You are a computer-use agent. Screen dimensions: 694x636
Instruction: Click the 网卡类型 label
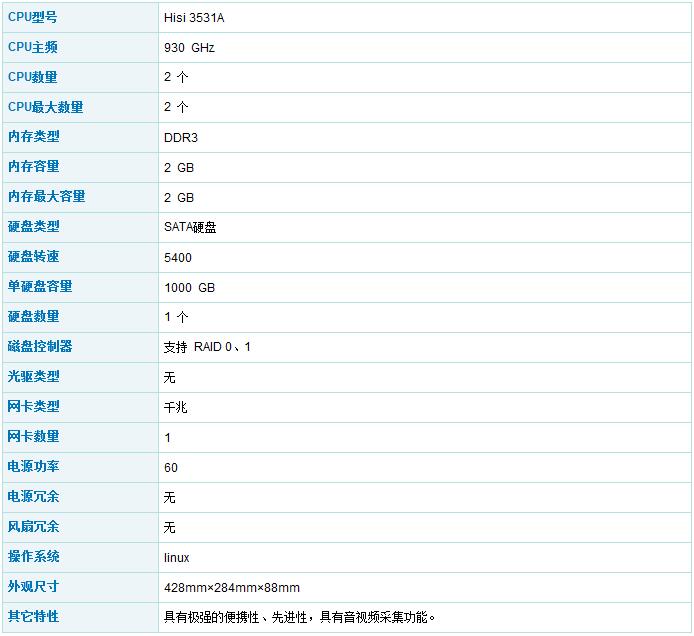tap(34, 407)
